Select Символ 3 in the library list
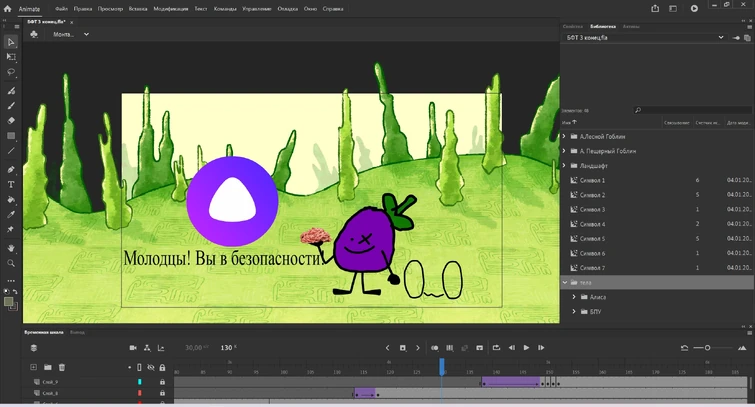This screenshot has height=407, width=755. point(594,209)
